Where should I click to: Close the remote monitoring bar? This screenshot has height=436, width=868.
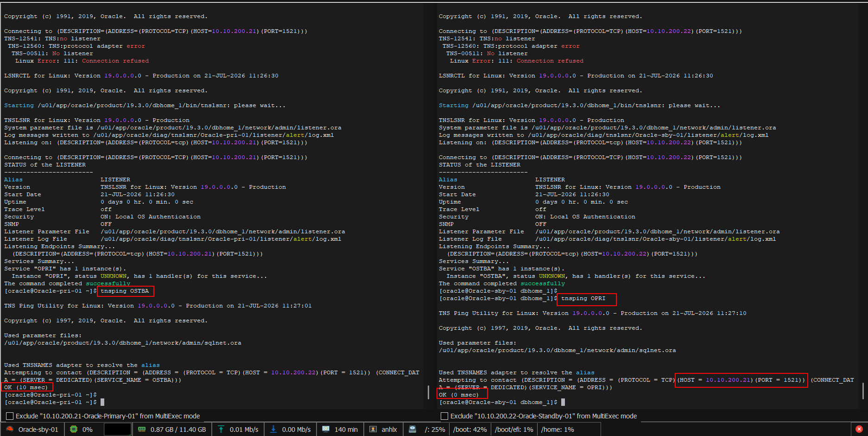(859, 429)
